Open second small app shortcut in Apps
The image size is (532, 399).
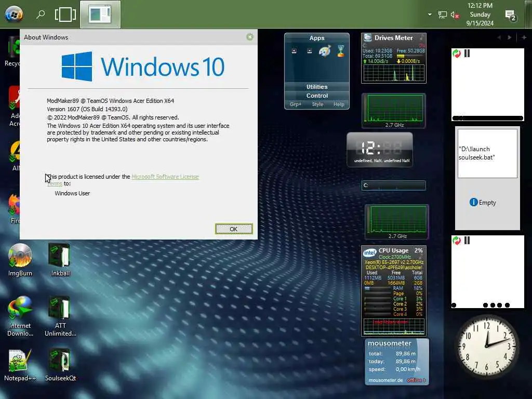pyautogui.click(x=310, y=51)
